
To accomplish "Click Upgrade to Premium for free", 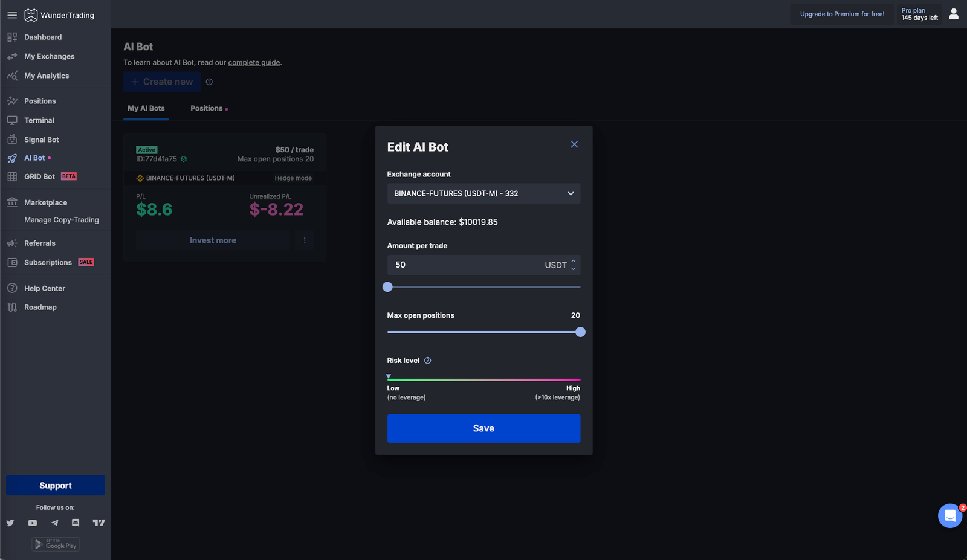I will point(842,14).
